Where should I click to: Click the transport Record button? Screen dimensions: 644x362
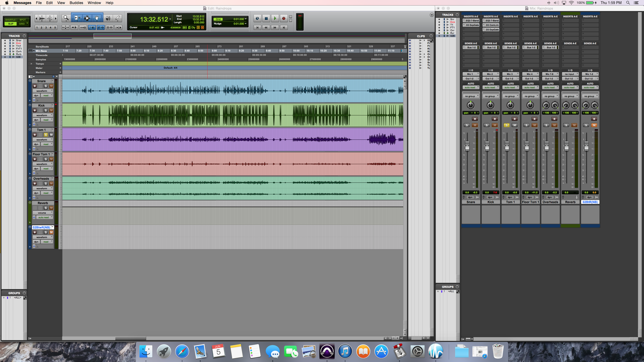click(x=284, y=18)
